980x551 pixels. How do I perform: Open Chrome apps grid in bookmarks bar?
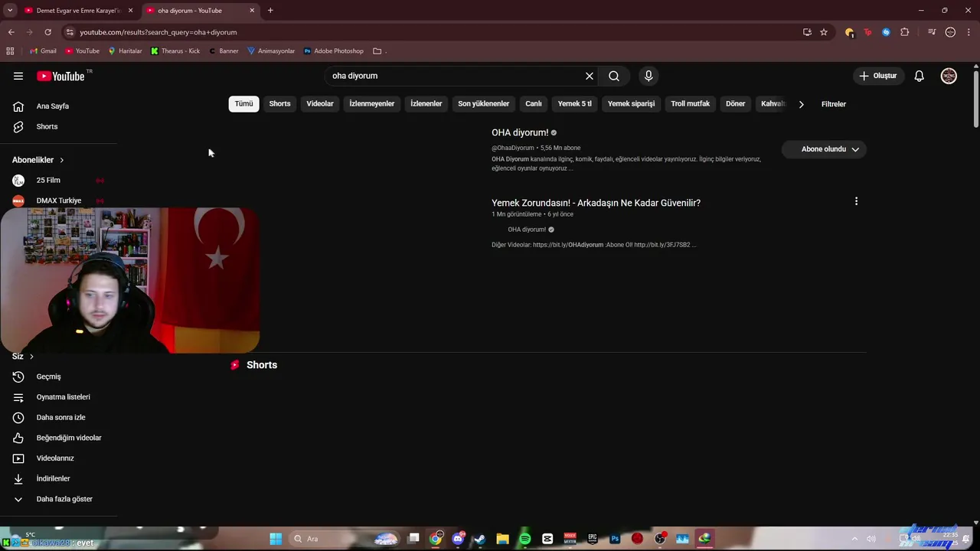(x=10, y=51)
